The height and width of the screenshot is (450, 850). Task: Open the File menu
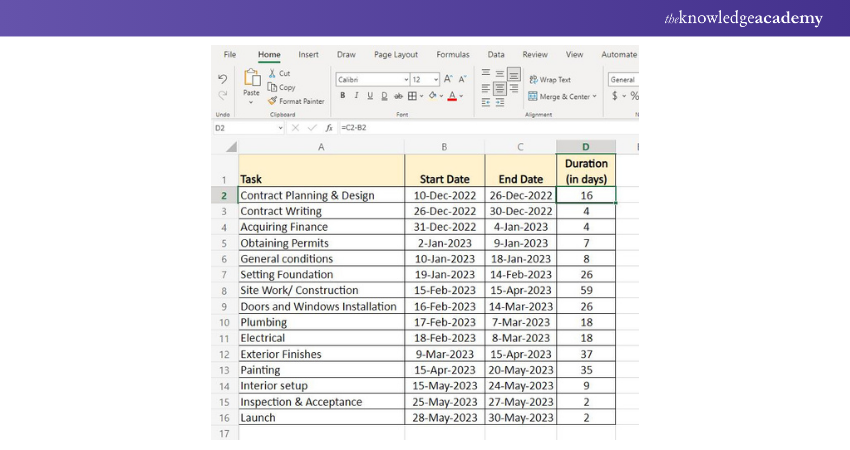(230, 55)
